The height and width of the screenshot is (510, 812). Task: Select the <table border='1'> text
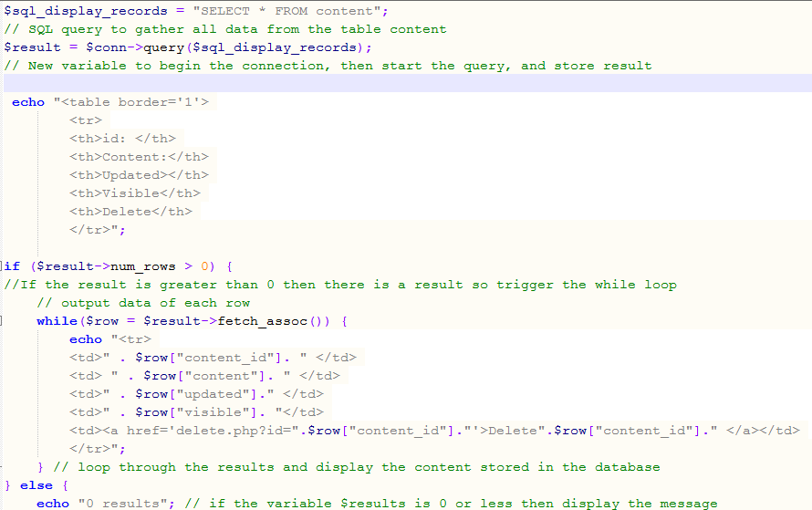point(135,102)
